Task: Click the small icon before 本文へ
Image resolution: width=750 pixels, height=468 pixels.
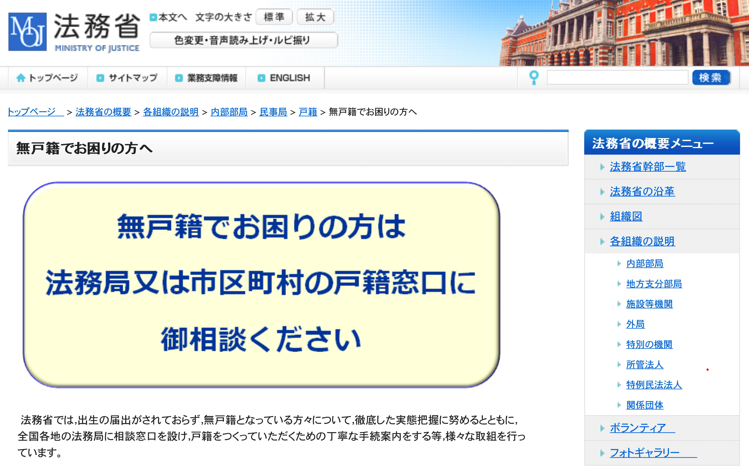Action: tap(153, 17)
